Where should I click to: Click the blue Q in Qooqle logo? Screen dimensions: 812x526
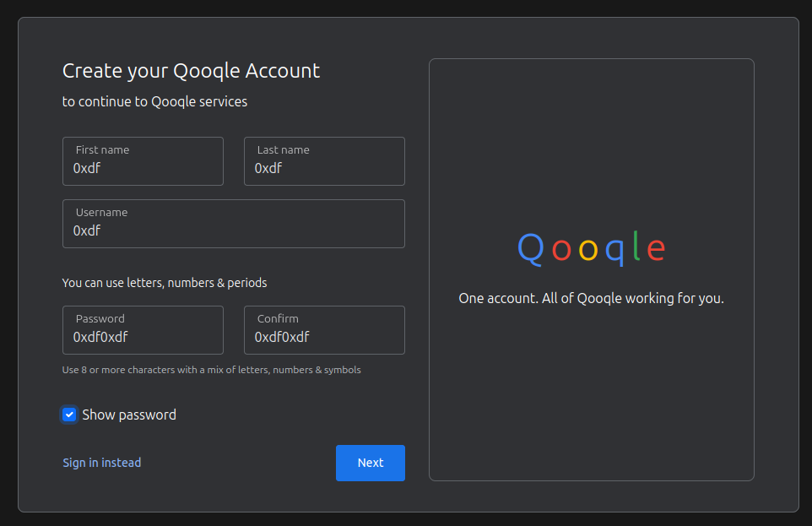(531, 249)
